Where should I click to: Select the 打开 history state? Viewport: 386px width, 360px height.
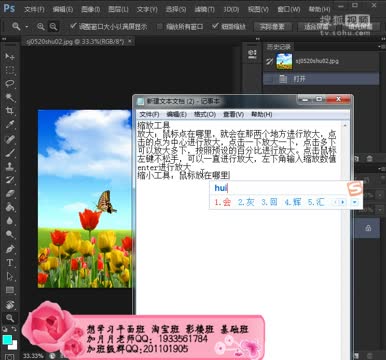[x=321, y=79]
